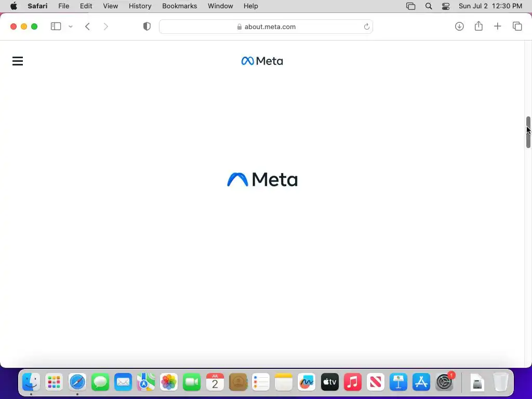Open Control Center
The image size is (532, 399).
tap(446, 6)
